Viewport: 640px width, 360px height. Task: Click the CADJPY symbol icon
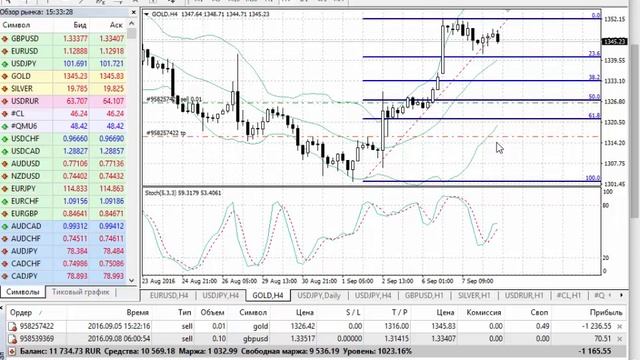pos(5,276)
